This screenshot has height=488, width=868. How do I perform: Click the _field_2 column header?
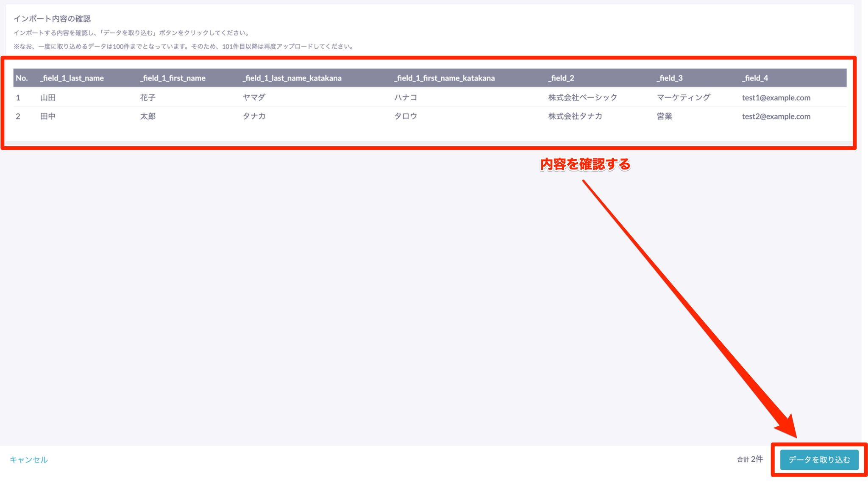pos(561,78)
